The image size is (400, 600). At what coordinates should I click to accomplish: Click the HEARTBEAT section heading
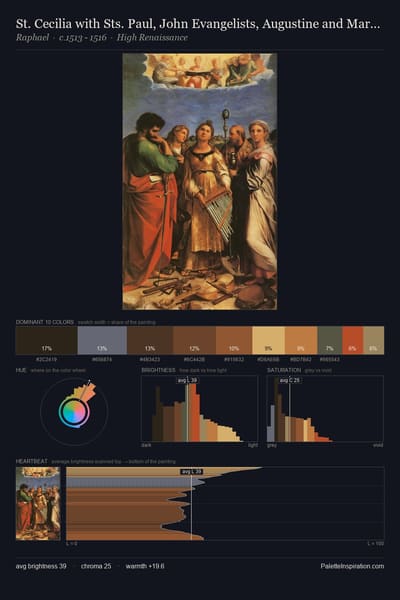pyautogui.click(x=32, y=461)
